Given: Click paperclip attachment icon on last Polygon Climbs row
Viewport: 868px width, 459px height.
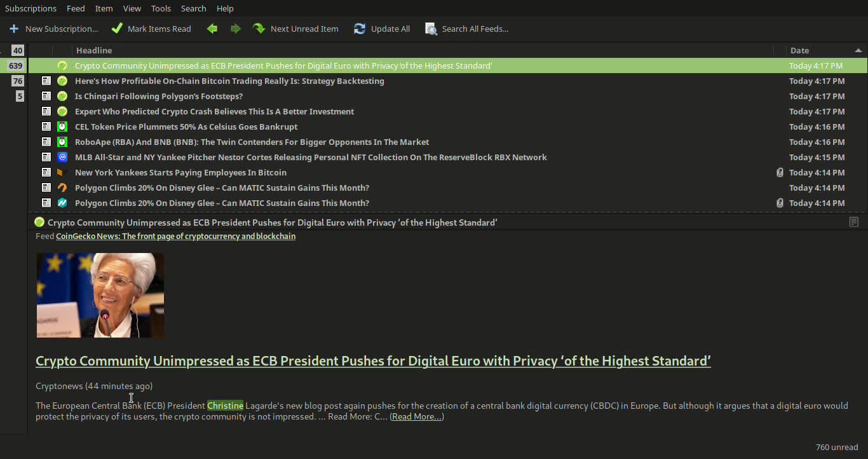Looking at the screenshot, I should pos(780,203).
